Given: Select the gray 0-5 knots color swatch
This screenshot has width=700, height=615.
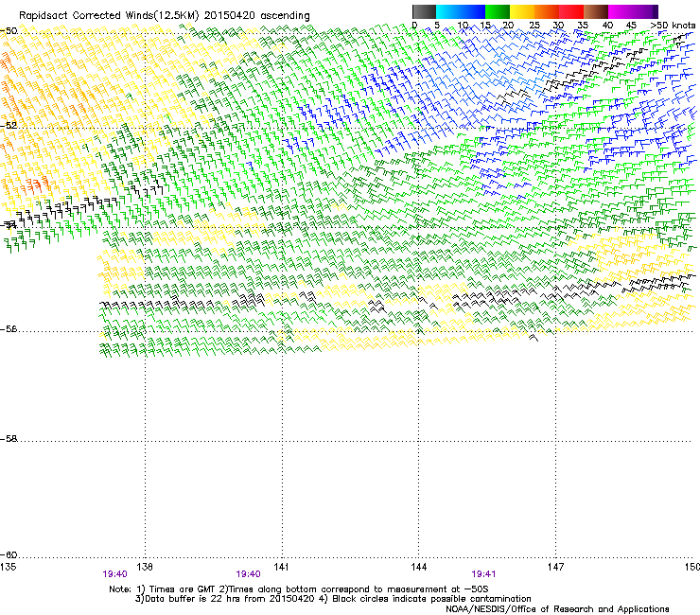Looking at the screenshot, I should pyautogui.click(x=424, y=11).
